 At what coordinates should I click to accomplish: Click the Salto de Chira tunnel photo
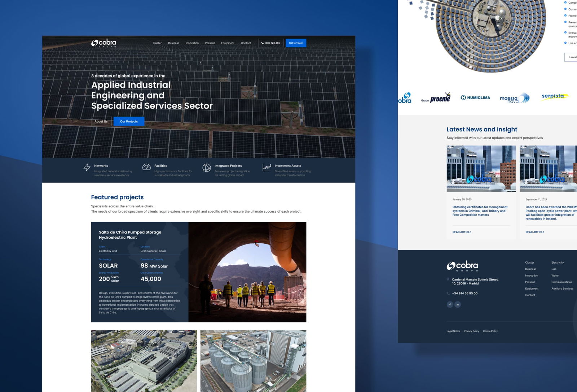click(247, 272)
